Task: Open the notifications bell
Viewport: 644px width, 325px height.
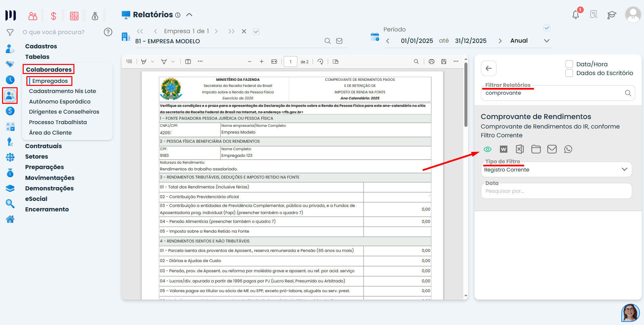Action: pyautogui.click(x=576, y=15)
